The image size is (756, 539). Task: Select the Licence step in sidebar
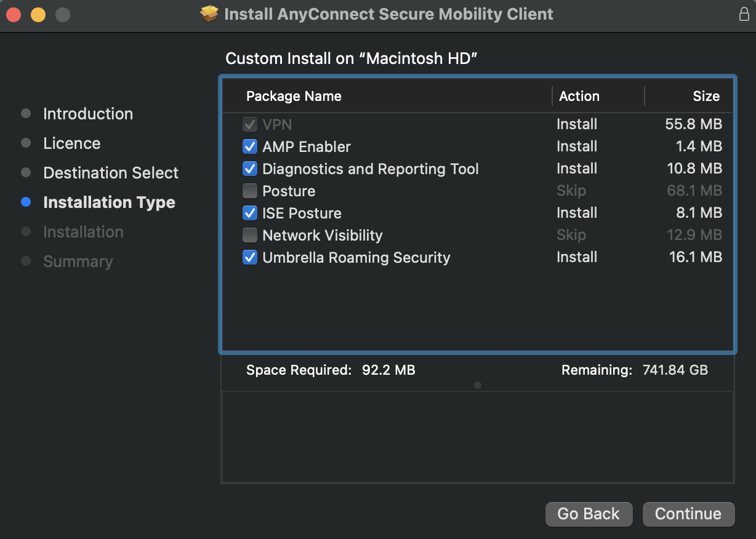coord(71,143)
